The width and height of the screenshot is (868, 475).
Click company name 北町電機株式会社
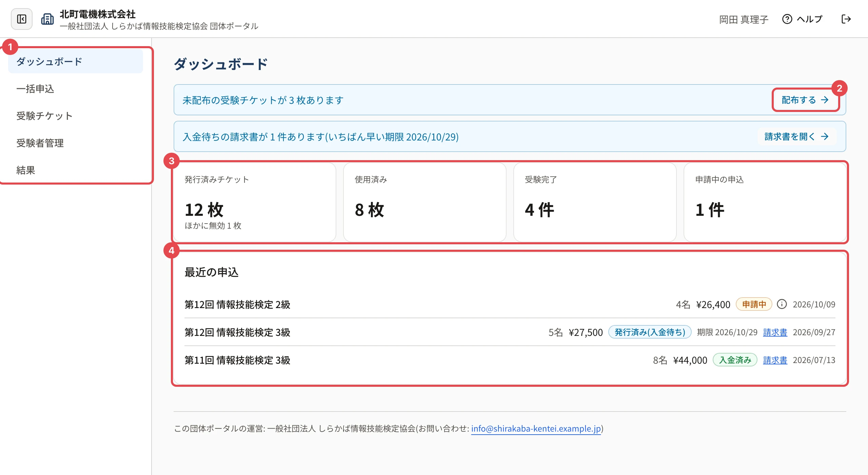coord(98,14)
